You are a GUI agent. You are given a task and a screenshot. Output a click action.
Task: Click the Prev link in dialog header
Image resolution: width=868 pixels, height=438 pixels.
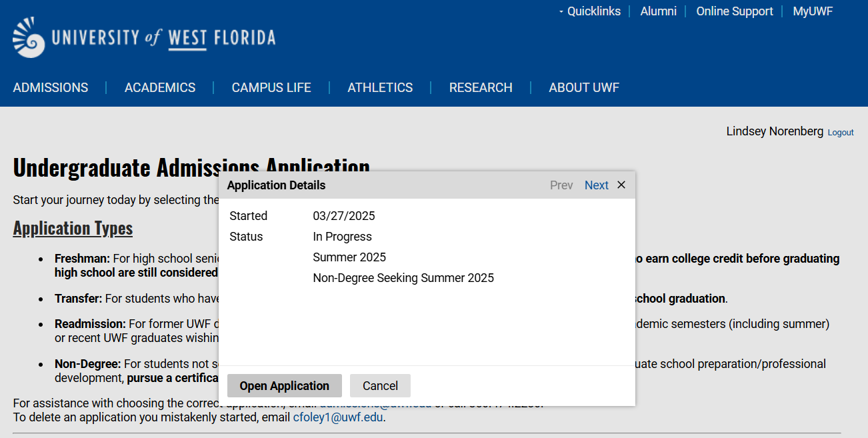(561, 185)
